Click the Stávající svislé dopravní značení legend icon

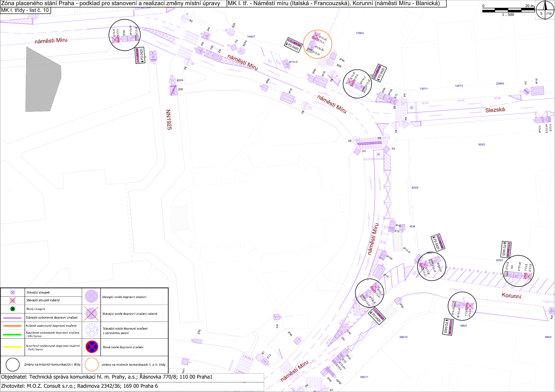tap(91, 296)
